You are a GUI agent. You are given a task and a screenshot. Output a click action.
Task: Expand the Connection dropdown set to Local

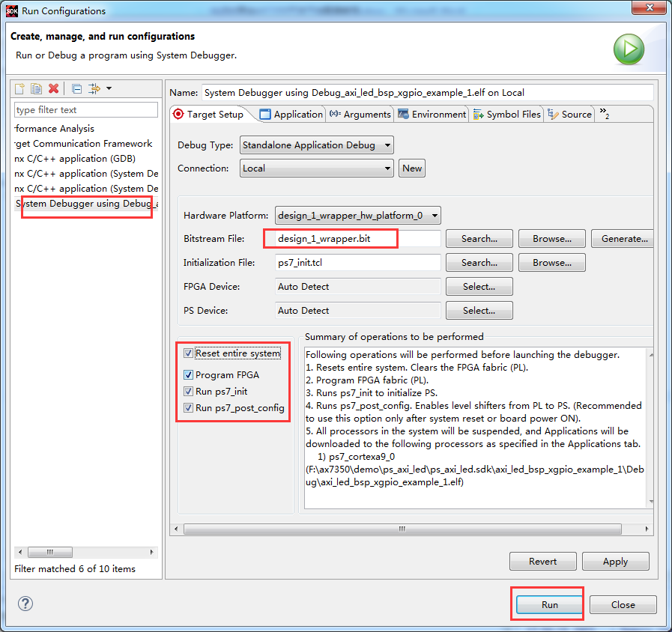tap(317, 168)
